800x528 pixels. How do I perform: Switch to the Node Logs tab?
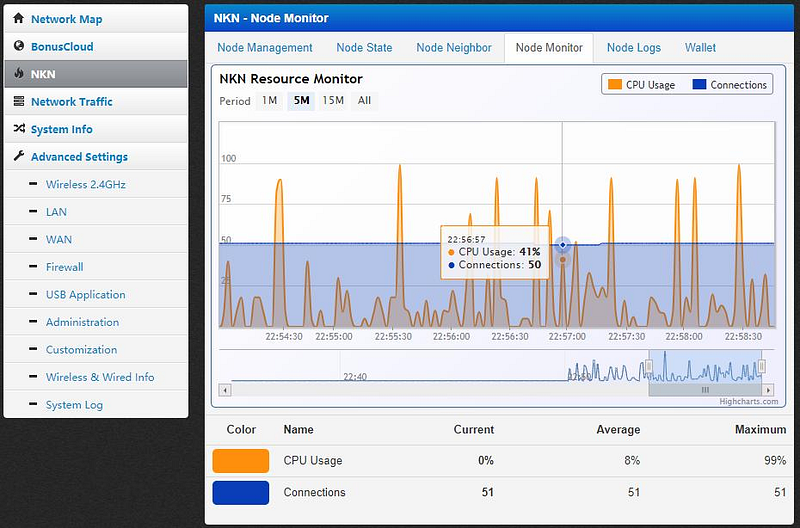click(634, 47)
